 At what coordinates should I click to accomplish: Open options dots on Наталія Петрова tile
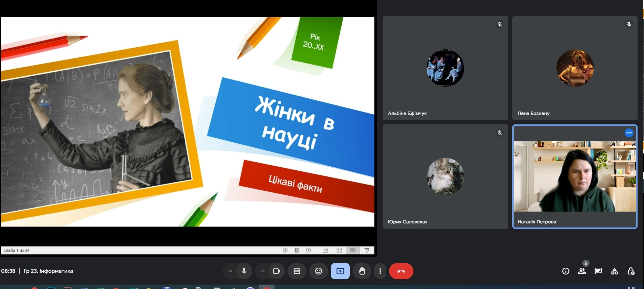coord(629,133)
